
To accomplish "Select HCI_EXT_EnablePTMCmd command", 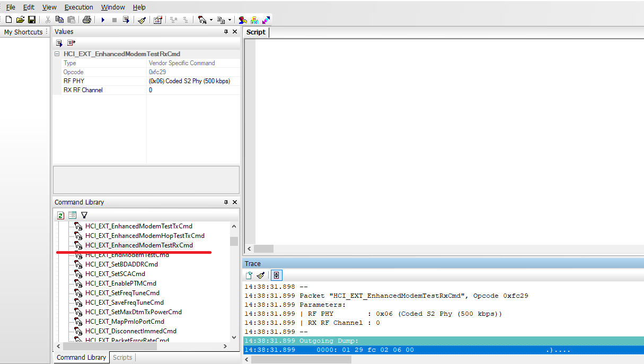I will tap(121, 283).
